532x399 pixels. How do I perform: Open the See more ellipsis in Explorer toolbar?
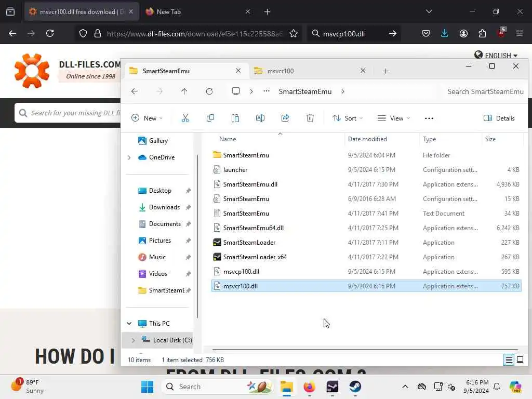pos(429,118)
